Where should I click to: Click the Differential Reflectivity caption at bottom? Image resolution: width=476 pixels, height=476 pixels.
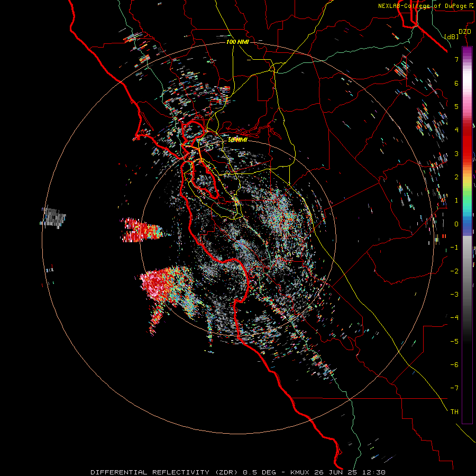click(238, 472)
